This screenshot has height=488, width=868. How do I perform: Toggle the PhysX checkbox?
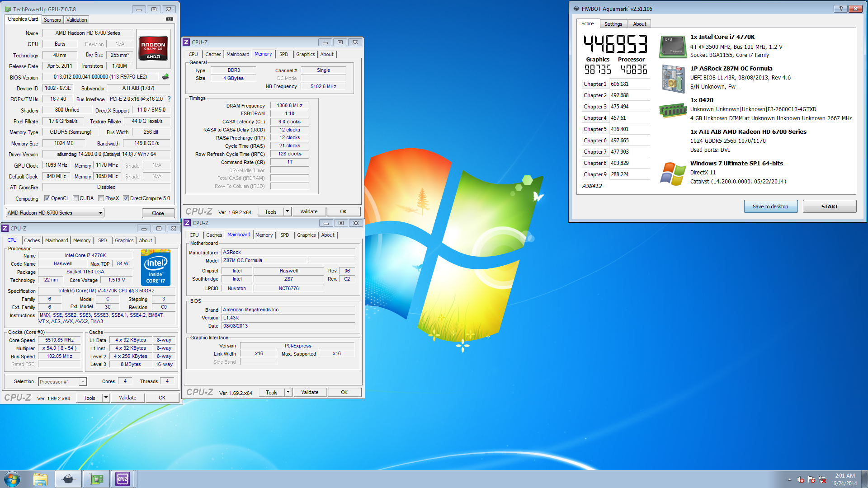point(101,198)
